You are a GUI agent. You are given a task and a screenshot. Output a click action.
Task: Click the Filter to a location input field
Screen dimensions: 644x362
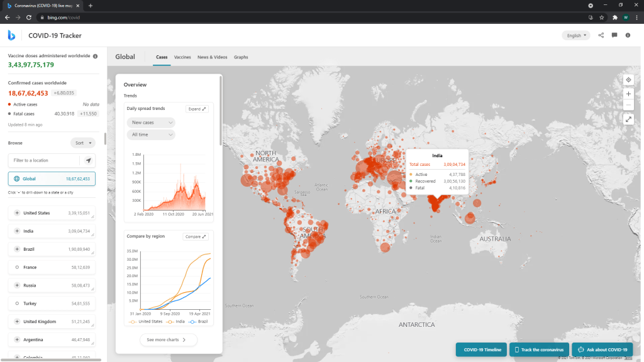(45, 160)
